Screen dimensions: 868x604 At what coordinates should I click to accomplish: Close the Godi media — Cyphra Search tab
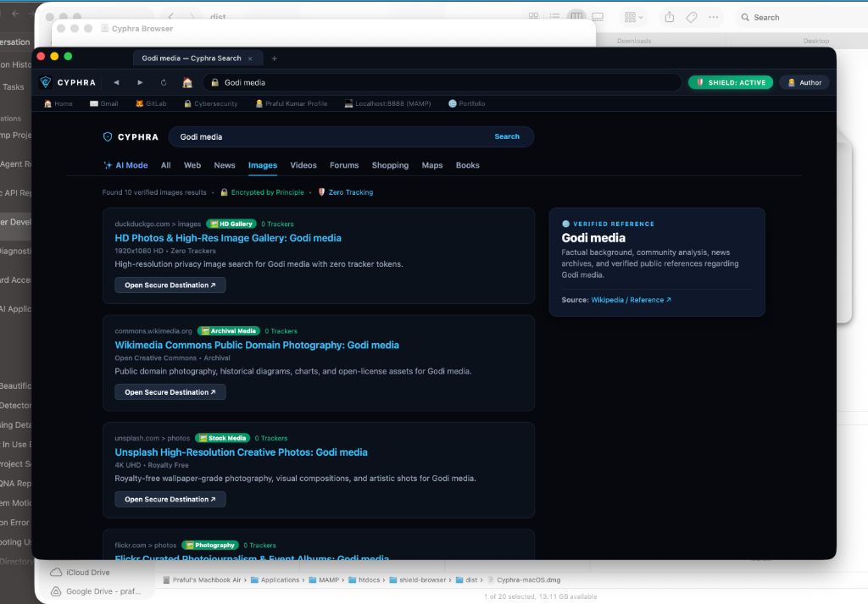[250, 58]
